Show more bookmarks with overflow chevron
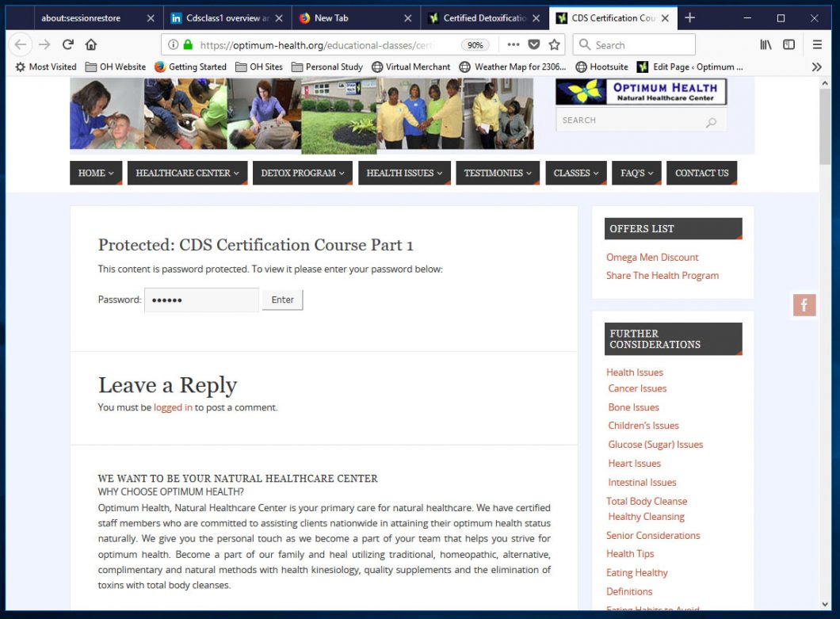This screenshot has width=840, height=619. click(x=817, y=67)
